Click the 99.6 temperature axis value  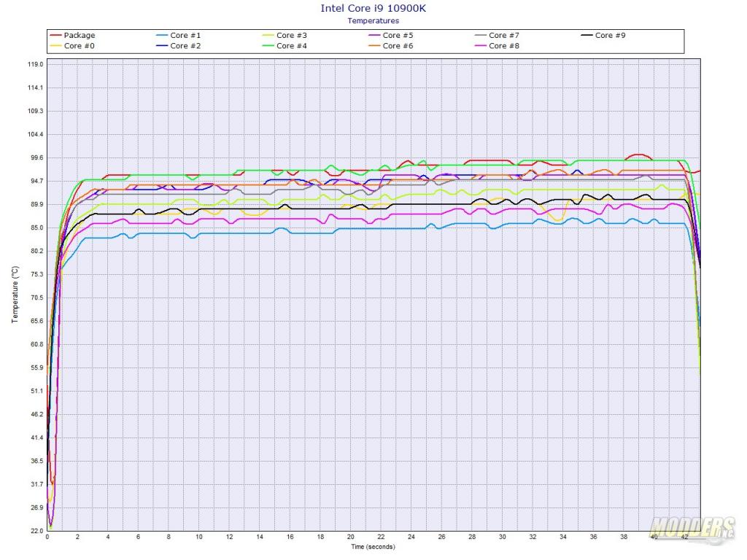click(36, 157)
